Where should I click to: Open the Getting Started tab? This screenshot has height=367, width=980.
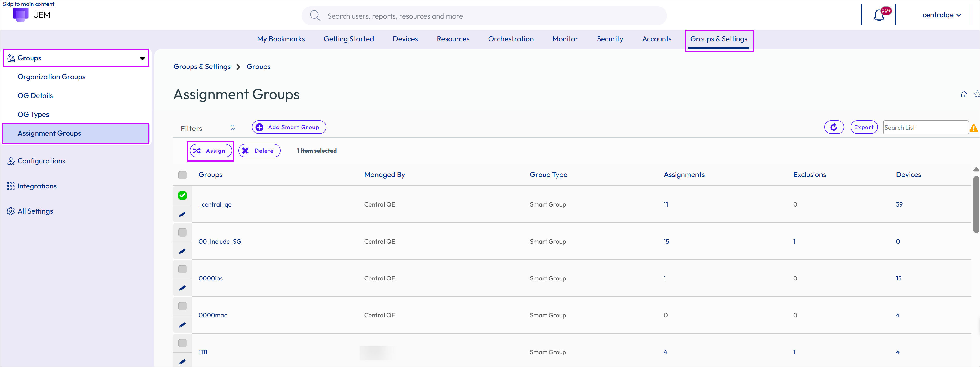click(349, 39)
